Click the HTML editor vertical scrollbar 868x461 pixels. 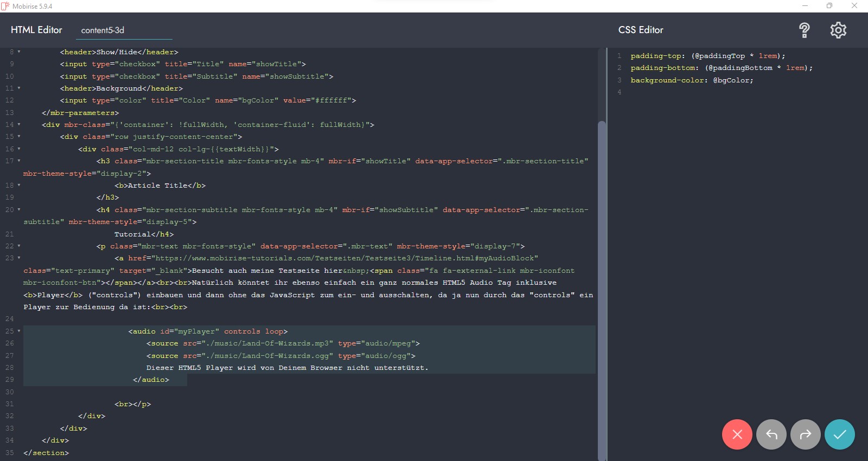601,271
